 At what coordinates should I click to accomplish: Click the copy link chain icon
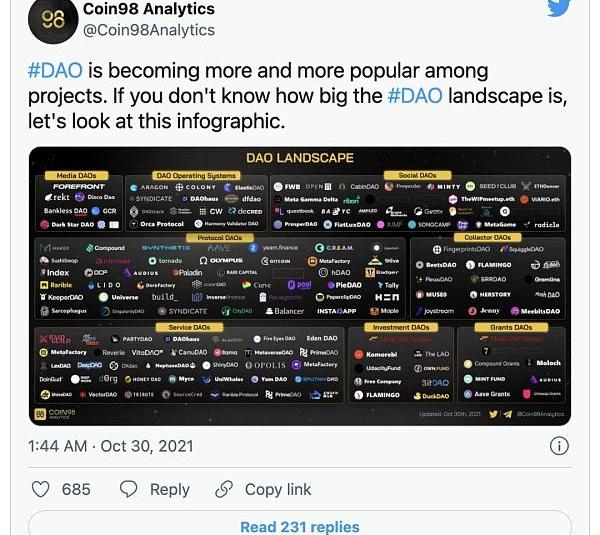[224, 489]
